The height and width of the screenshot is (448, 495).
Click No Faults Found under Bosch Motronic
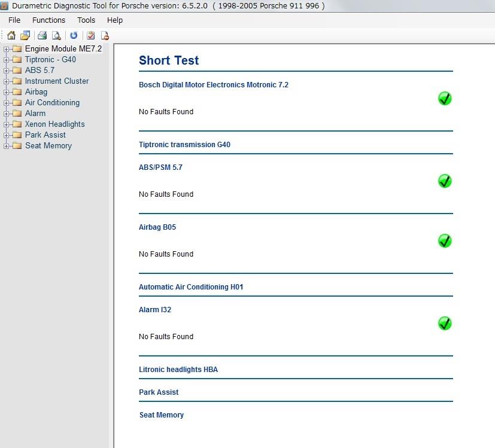click(x=166, y=112)
